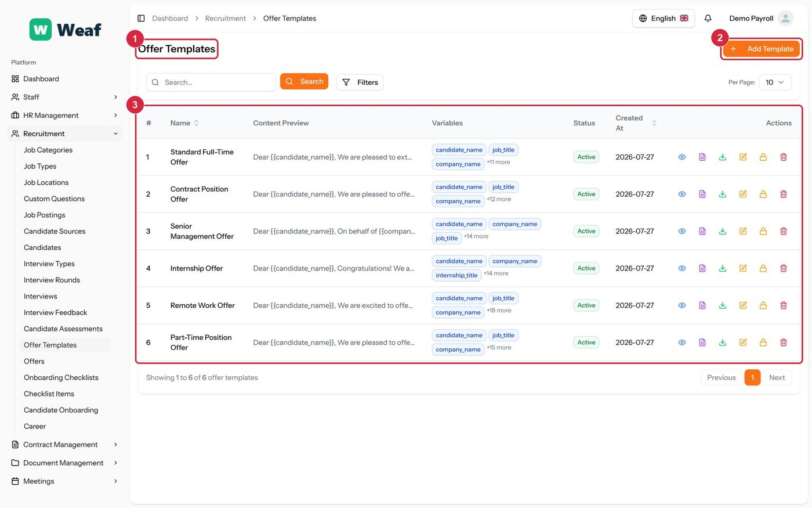The image size is (812, 508).
Task: Toggle the sidebar panel icon
Action: [x=141, y=19]
